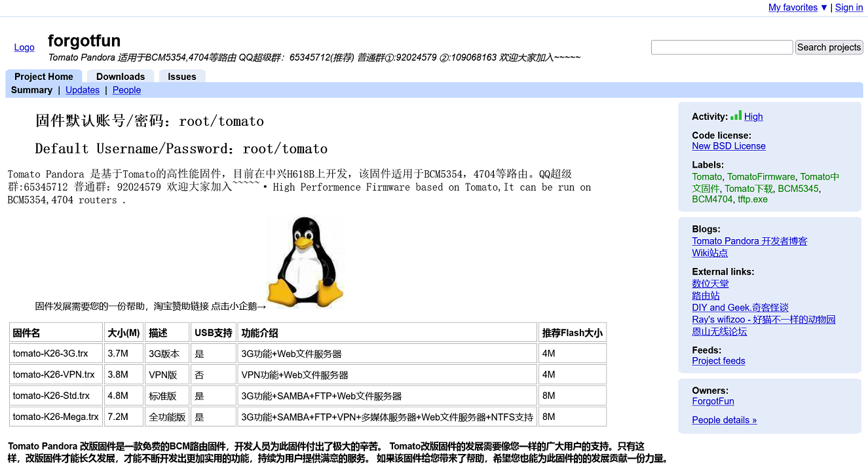
Task: Click the Tomato label link
Action: click(707, 177)
